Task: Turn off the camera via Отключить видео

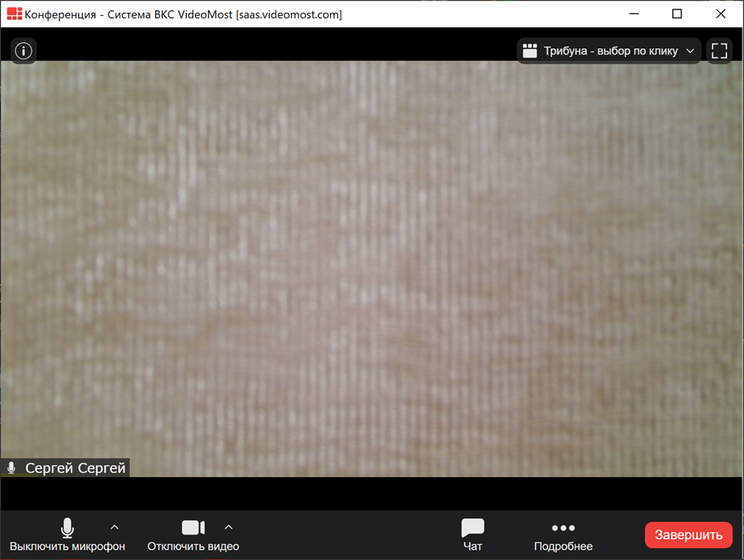Action: (193, 535)
